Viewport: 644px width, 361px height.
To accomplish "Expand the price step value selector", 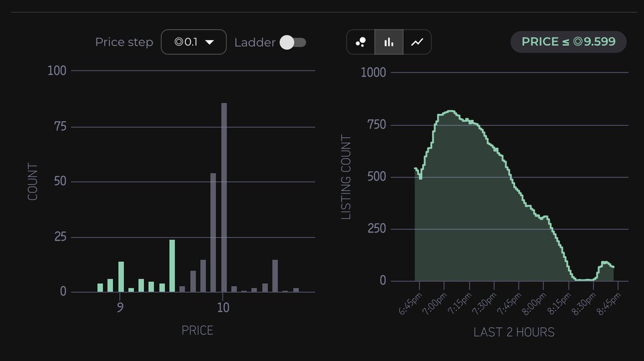I will [x=193, y=41].
